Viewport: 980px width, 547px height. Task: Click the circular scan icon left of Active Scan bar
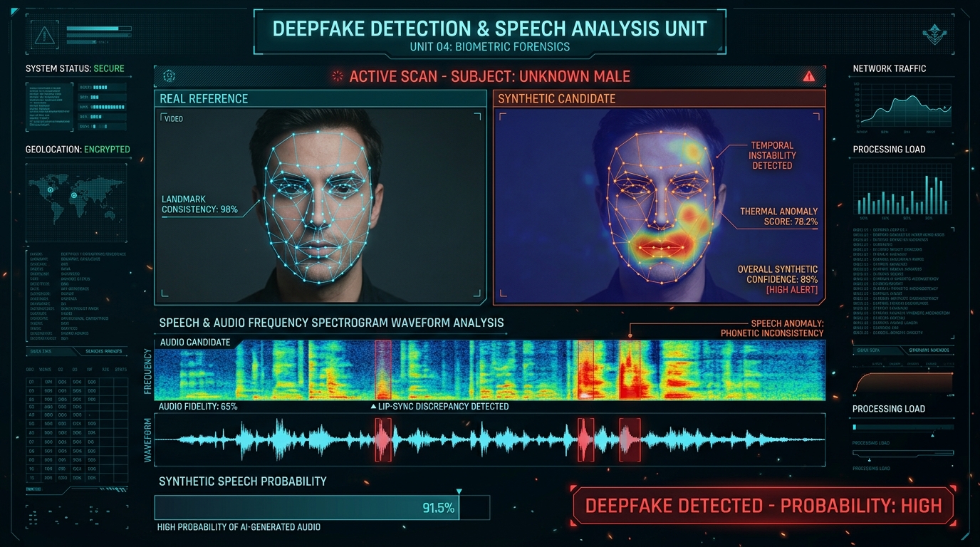coord(169,75)
